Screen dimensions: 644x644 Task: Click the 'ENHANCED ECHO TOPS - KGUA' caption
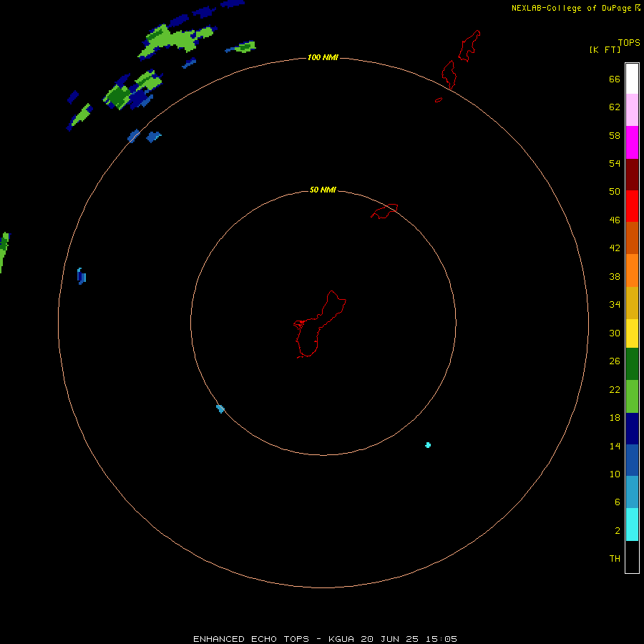(x=273, y=639)
